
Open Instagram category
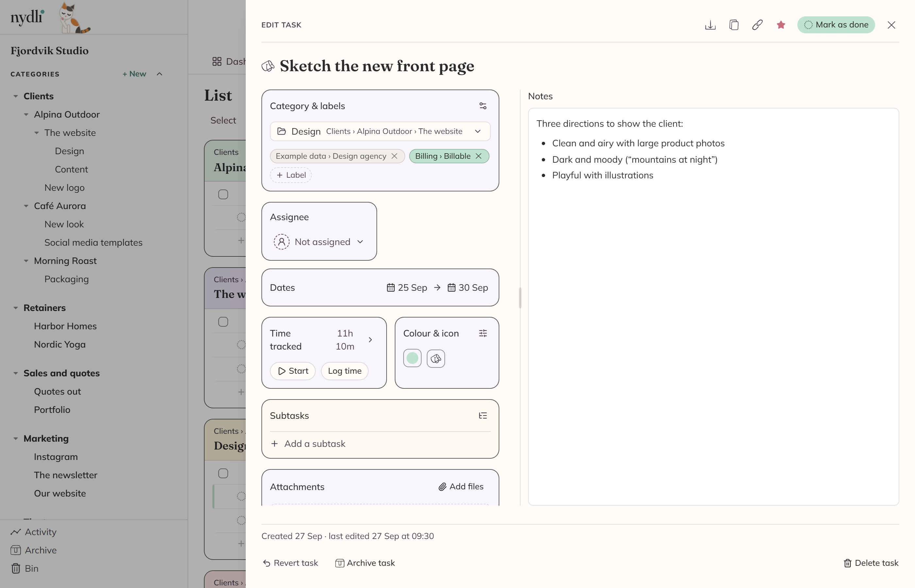point(56,457)
